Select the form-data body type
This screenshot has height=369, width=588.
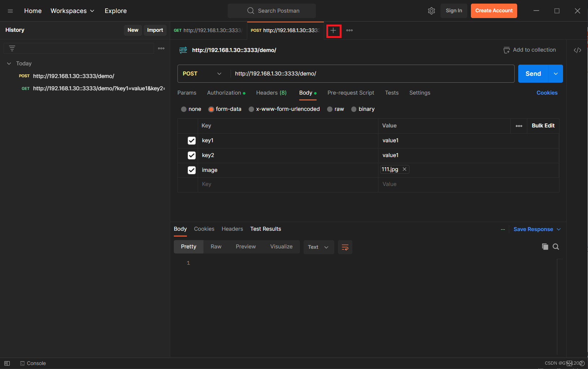click(224, 109)
